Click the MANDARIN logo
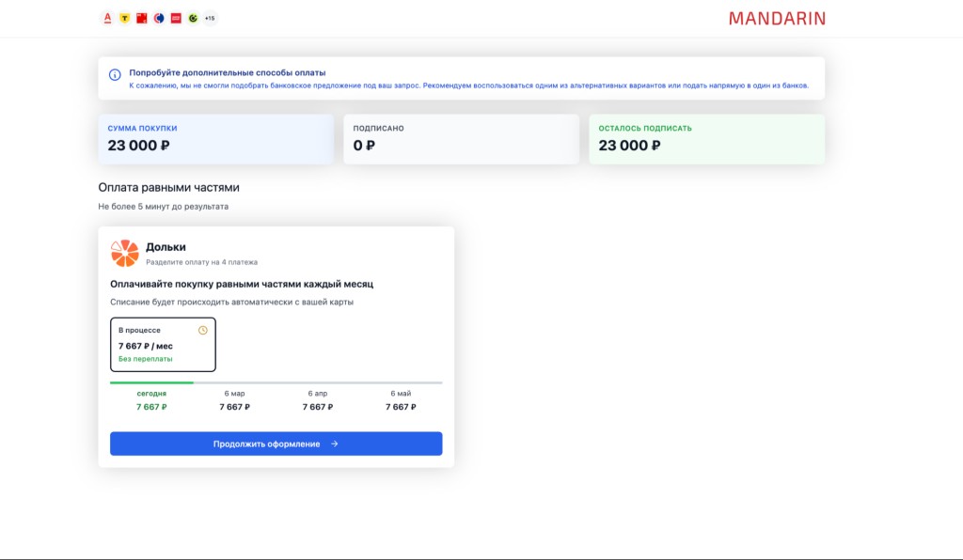 777,18
